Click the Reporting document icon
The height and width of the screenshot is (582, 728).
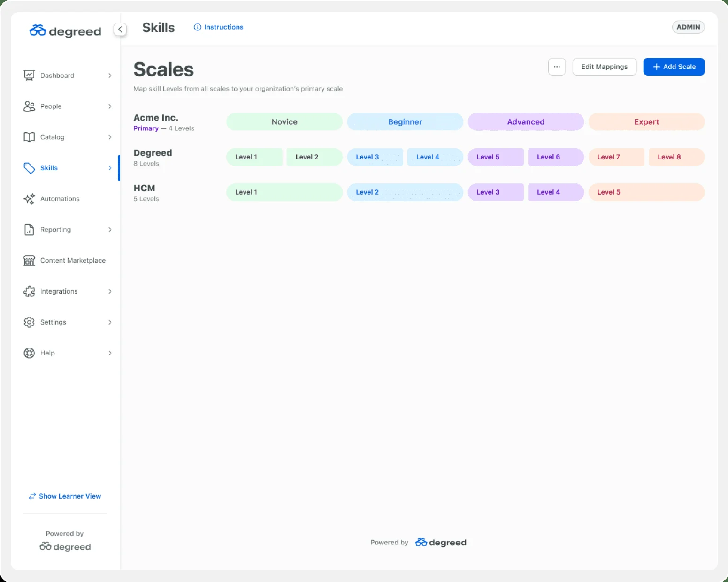[x=29, y=230]
